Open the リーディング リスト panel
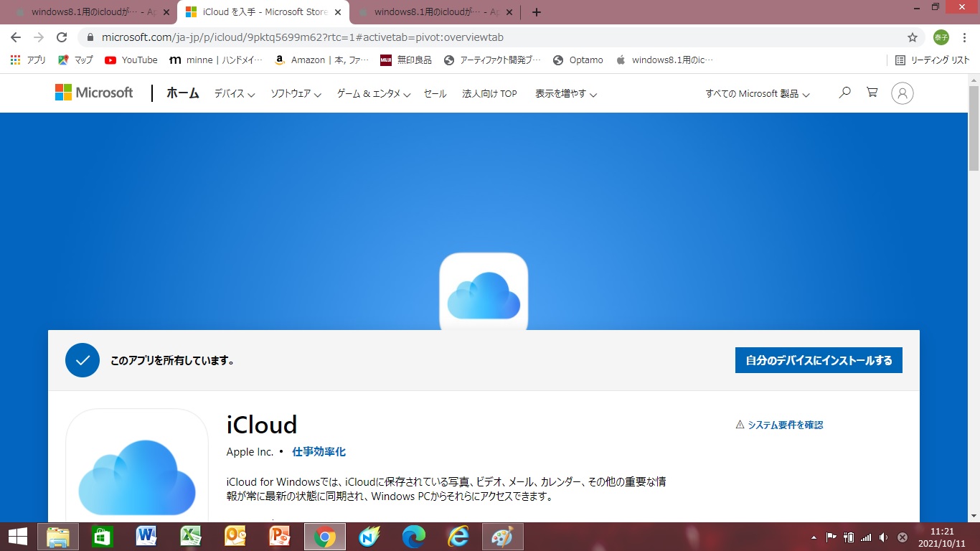The height and width of the screenshot is (551, 980). pyautogui.click(x=933, y=60)
